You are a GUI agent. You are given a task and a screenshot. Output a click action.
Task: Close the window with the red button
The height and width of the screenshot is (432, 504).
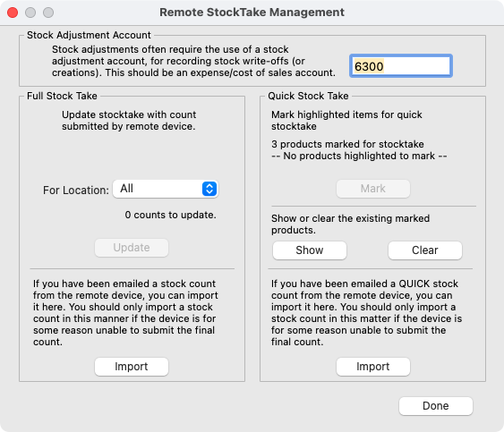(13, 13)
